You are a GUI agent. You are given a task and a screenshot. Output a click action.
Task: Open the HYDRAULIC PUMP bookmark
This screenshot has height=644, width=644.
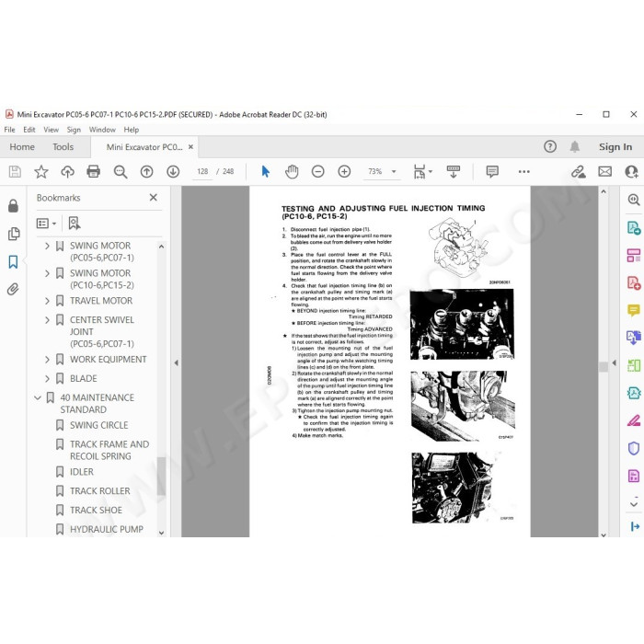pos(107,529)
